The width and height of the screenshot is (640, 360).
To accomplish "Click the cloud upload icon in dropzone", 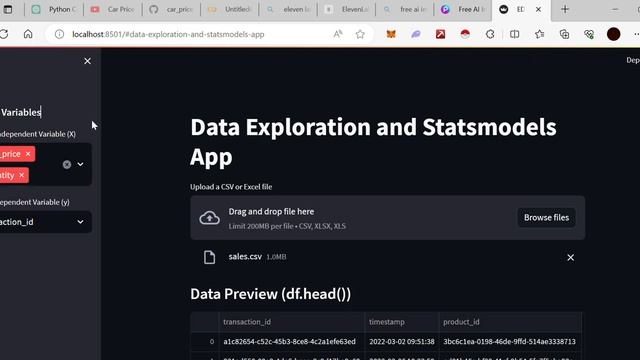I will click(x=209, y=218).
